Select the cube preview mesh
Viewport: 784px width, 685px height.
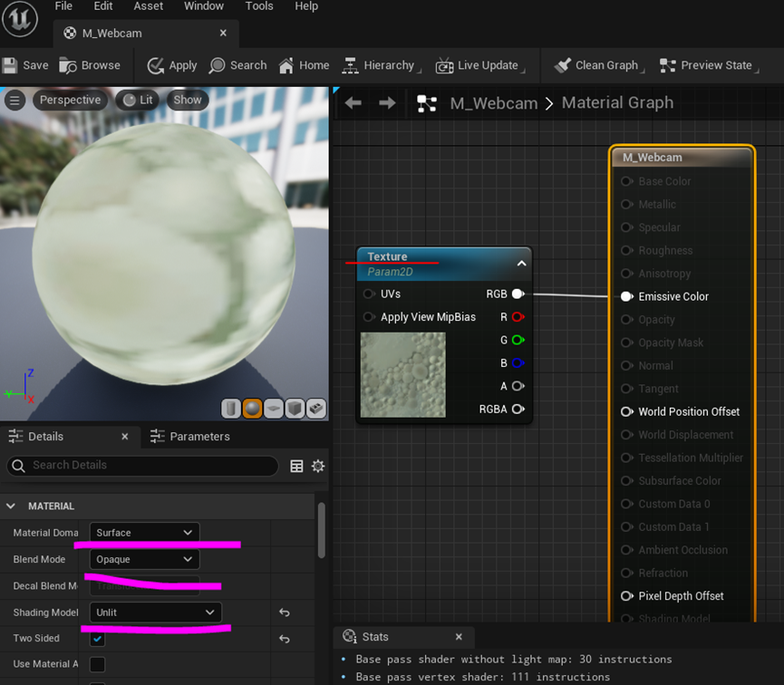(x=295, y=409)
